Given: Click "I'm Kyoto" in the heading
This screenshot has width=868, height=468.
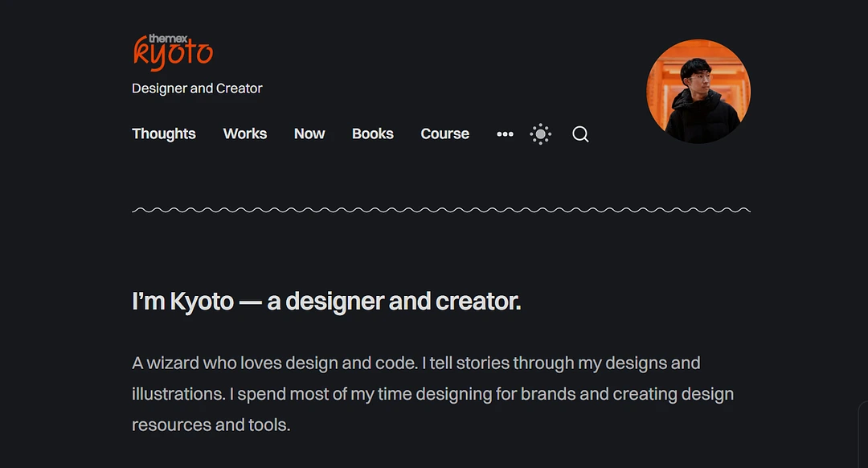Looking at the screenshot, I should tap(182, 302).
